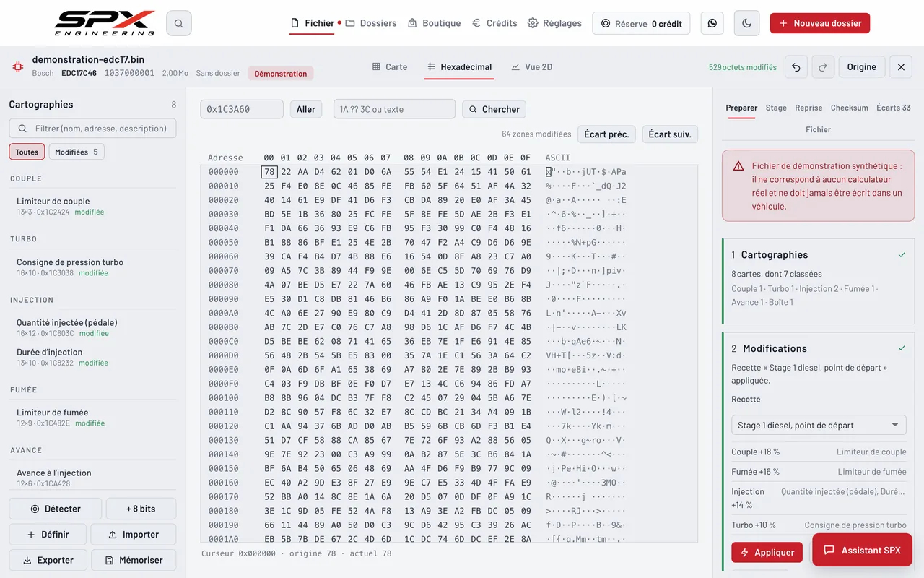Image resolution: width=924 pixels, height=578 pixels.
Task: Create a Nouveau dossier
Action: (820, 23)
